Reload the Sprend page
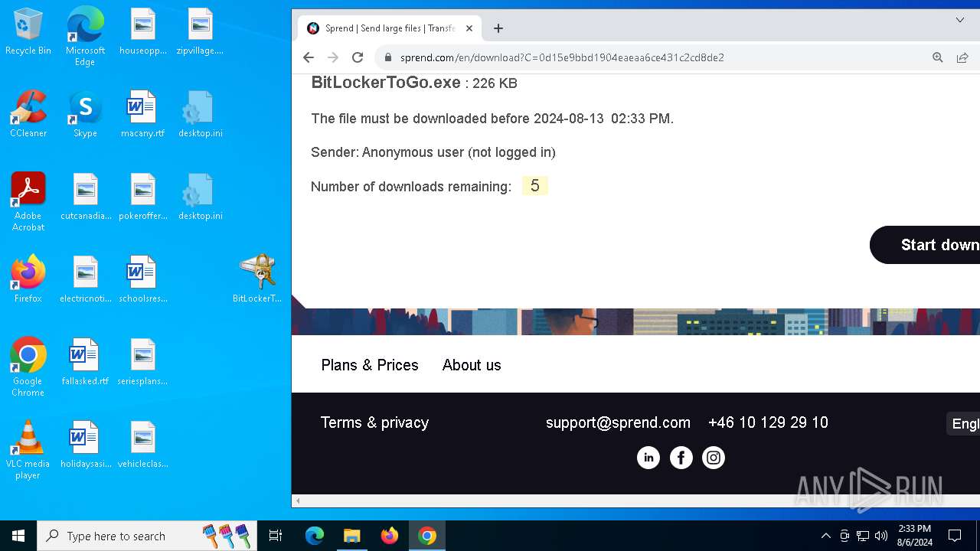This screenshot has width=980, height=551. tap(358, 57)
